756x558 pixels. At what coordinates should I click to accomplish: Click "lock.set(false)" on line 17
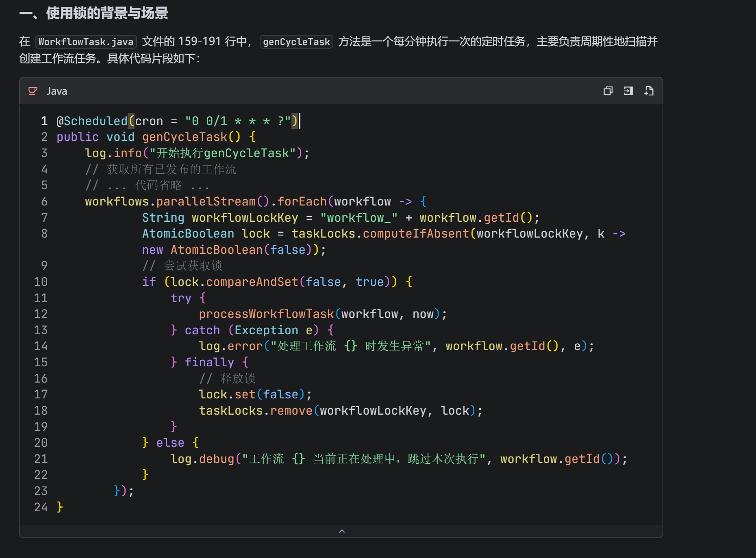point(252,394)
